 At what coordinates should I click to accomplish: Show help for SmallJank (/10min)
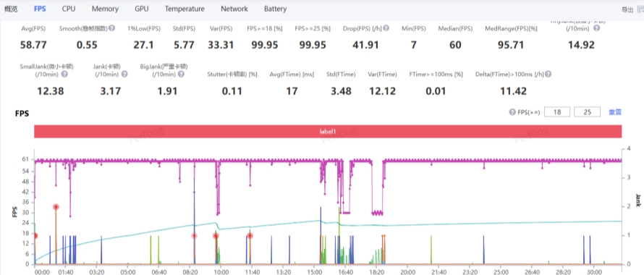pyautogui.click(x=64, y=75)
